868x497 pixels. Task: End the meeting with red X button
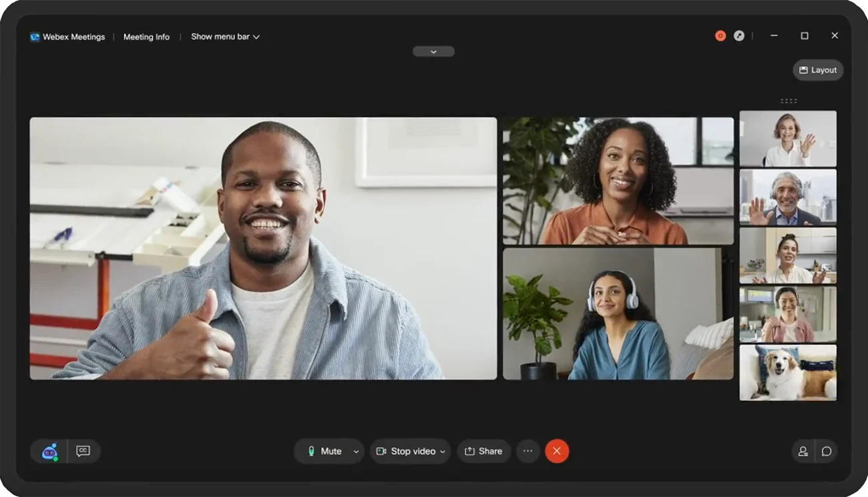point(557,452)
